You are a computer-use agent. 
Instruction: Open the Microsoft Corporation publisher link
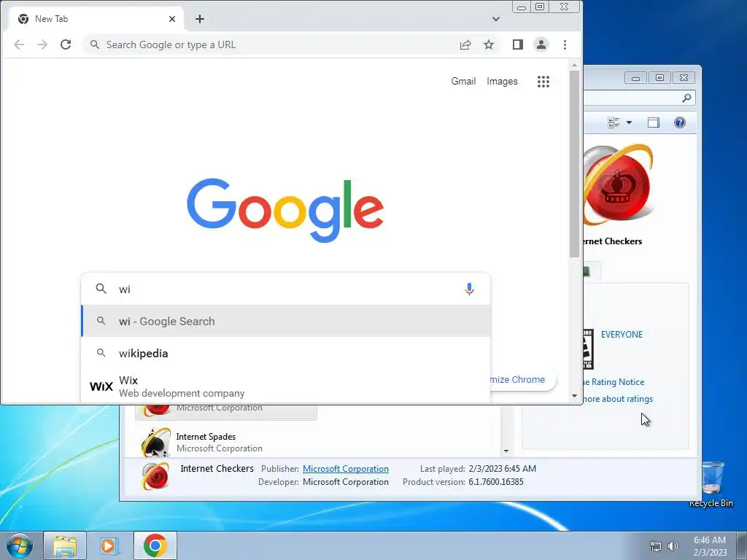tap(345, 469)
